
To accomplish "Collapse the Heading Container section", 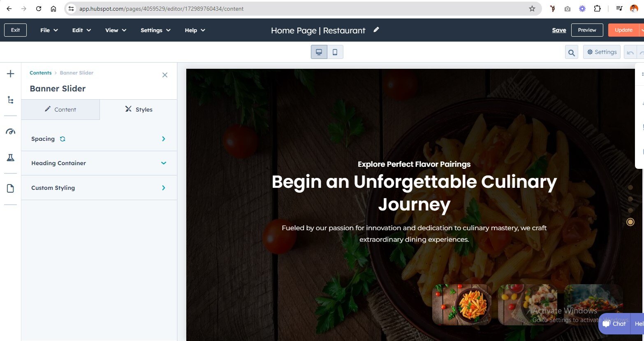I will pos(99,163).
